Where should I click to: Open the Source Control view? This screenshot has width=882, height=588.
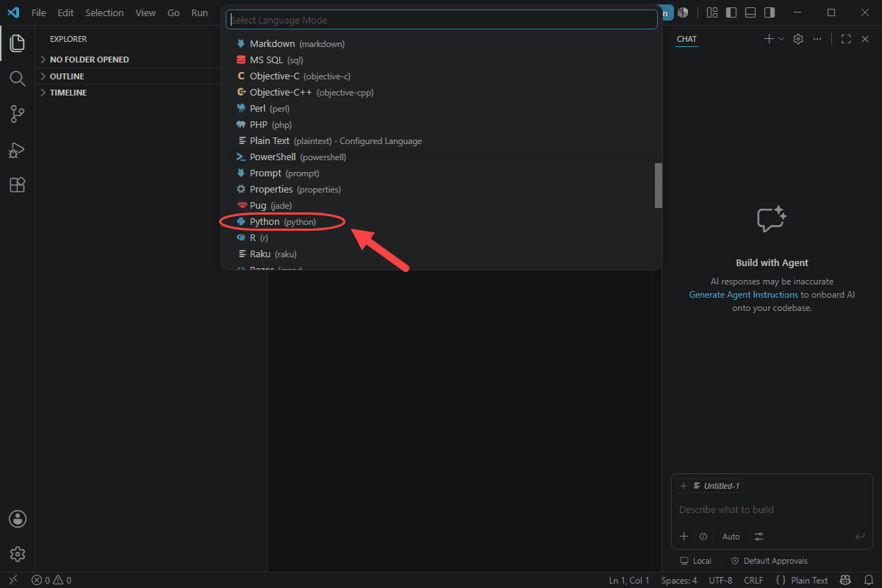[17, 114]
